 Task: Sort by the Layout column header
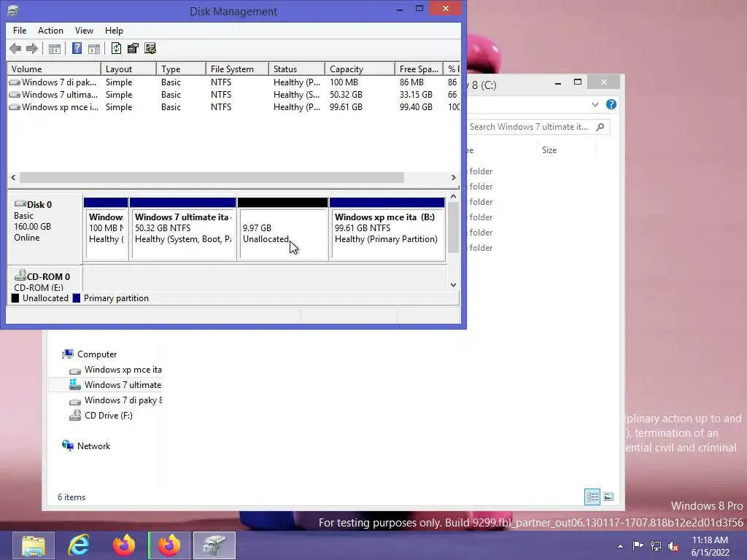(128, 69)
